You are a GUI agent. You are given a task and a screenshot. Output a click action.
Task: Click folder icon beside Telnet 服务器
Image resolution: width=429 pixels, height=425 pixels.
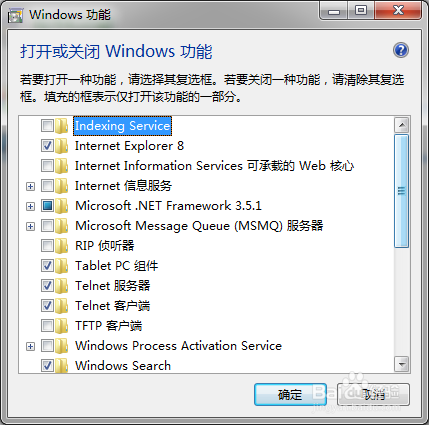point(62,286)
